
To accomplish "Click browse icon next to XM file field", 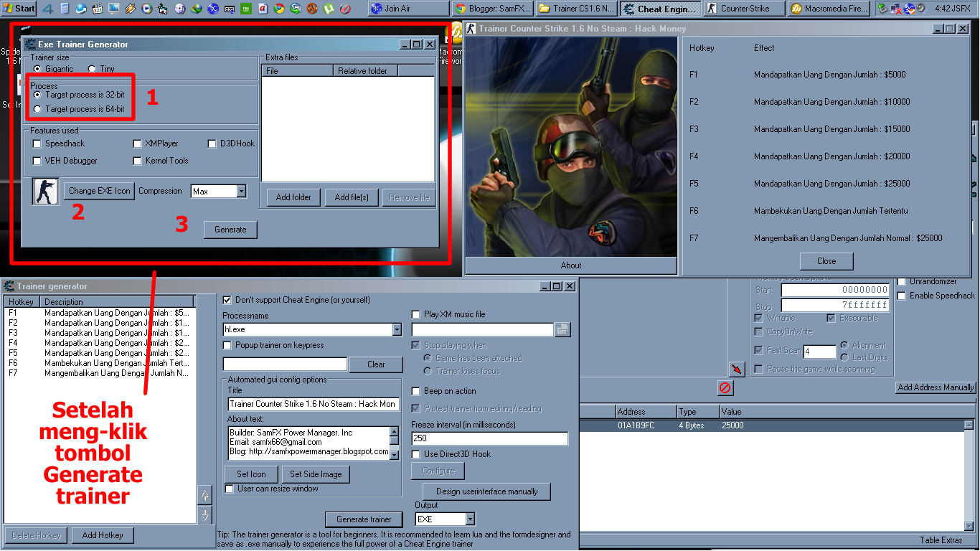I will click(563, 329).
